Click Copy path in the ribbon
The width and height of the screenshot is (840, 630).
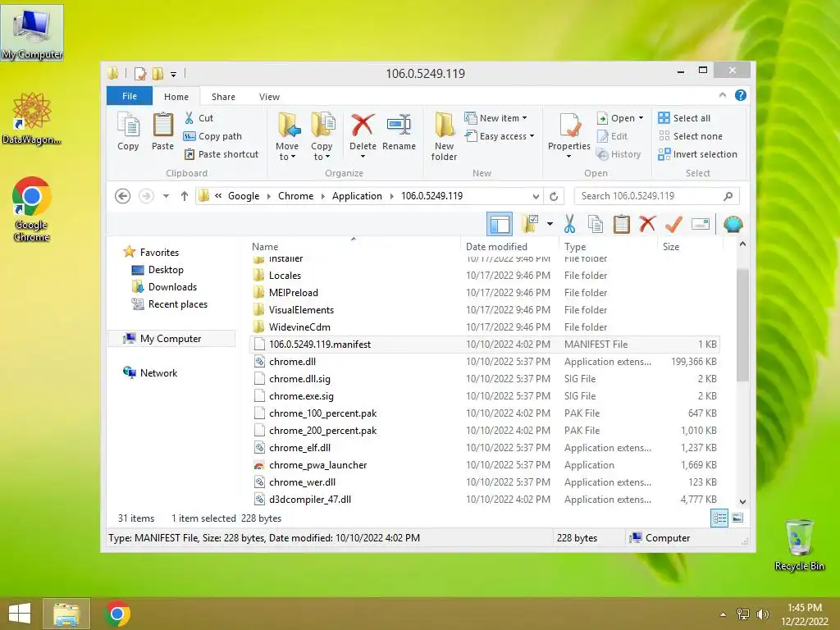(x=212, y=136)
